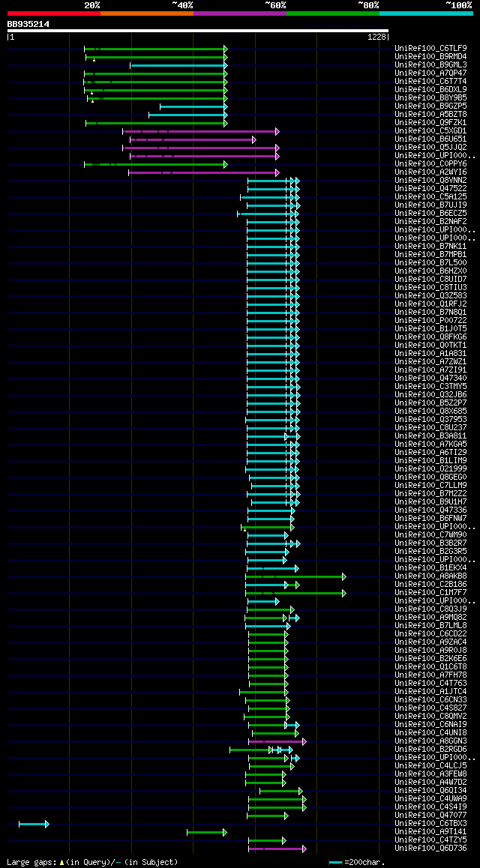This screenshot has width=480, height=868.
Task: Open hit UniRef100_C6TLF9
Action: (430, 48)
